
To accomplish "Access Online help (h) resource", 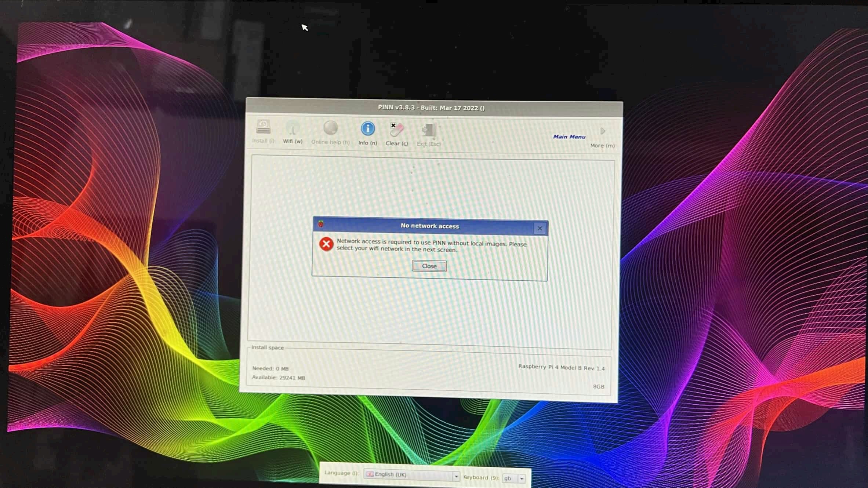I will (330, 132).
